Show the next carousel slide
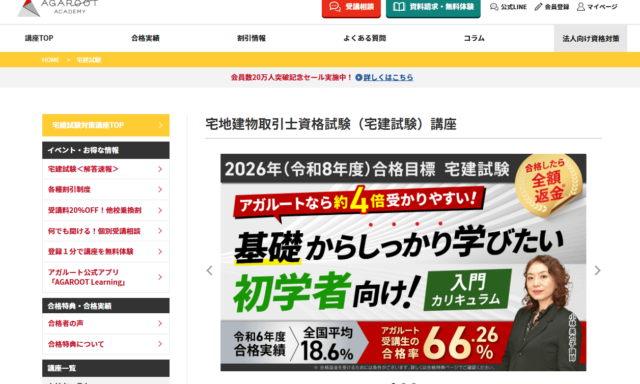Viewport: 640px width, 384px height. tap(597, 270)
